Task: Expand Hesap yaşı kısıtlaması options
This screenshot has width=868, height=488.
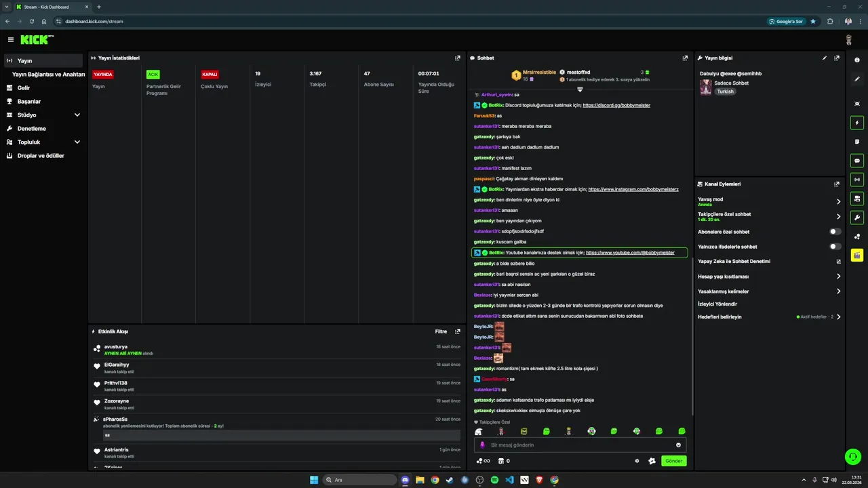Action: point(838,277)
